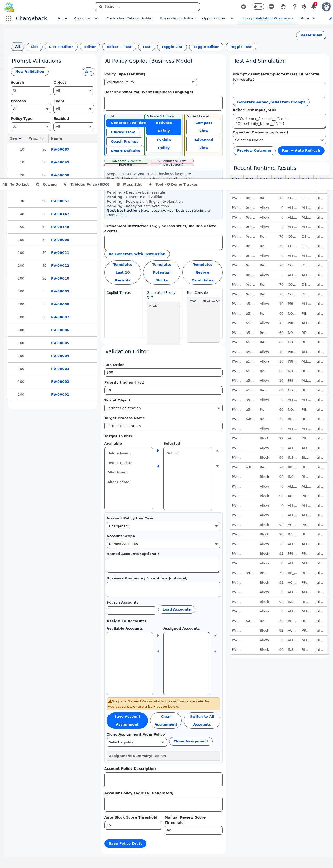
Task: Open Tool - Q Demo Tracker utility
Action: tap(173, 184)
